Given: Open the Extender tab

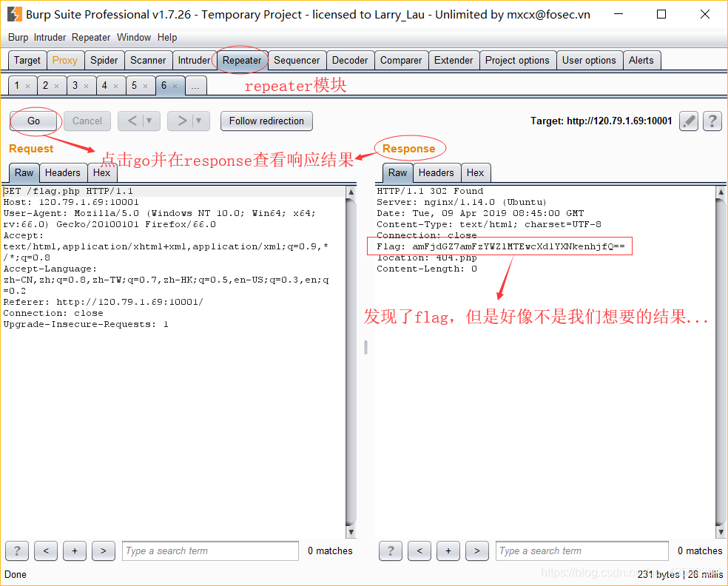Looking at the screenshot, I should (454, 61).
